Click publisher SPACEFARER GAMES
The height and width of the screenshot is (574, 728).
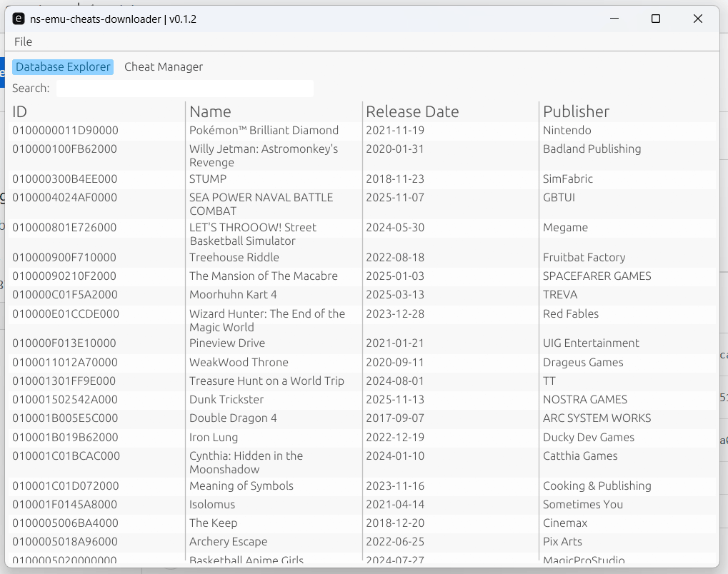coord(597,276)
